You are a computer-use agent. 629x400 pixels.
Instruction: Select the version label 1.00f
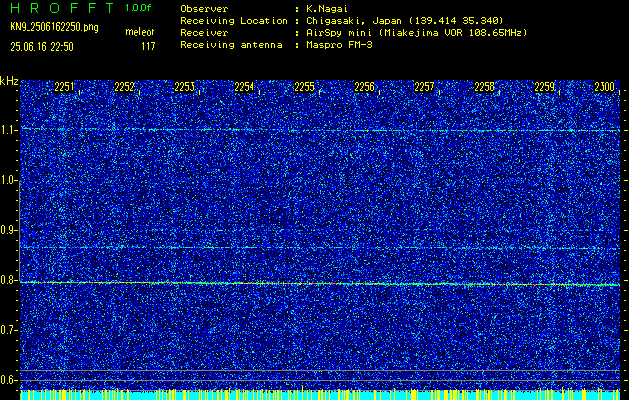[138, 8]
